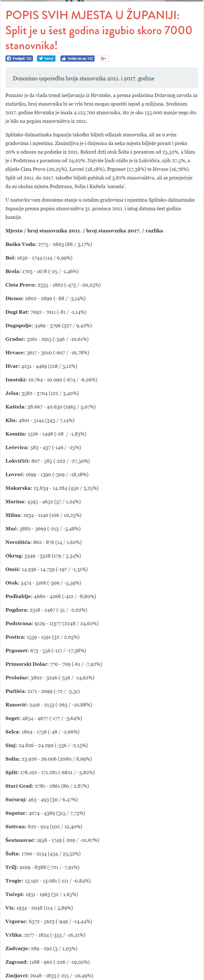This screenshot has height=980, width=204.
Task: Click the grey intro summary box
Action: (x=102, y=78)
